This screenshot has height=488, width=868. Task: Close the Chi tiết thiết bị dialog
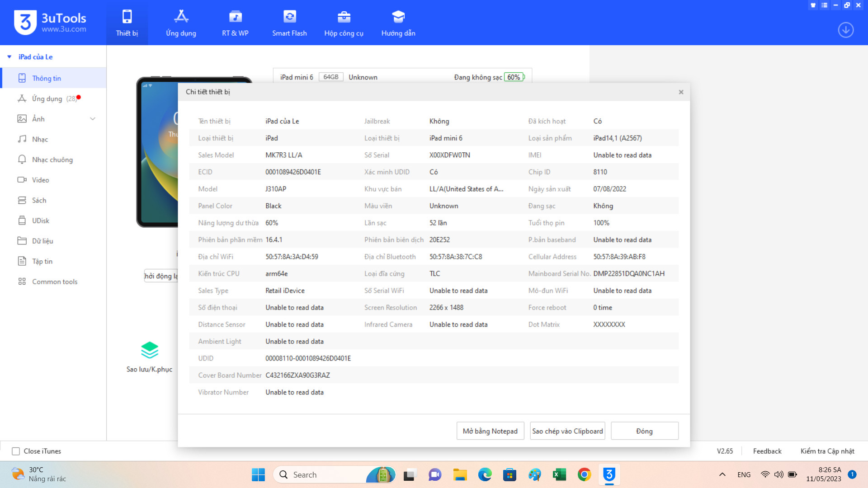[x=681, y=92]
